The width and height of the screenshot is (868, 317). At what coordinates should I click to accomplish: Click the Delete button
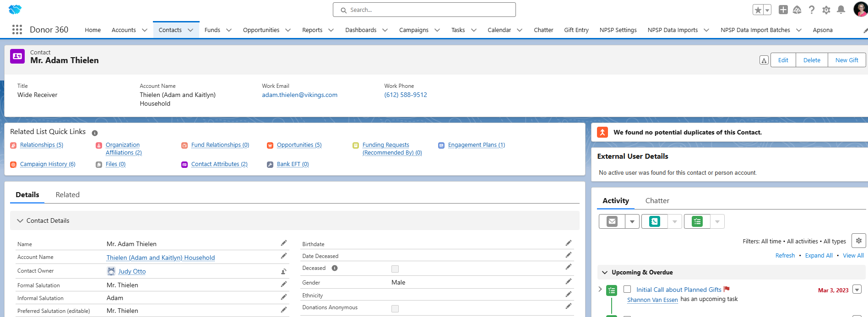tap(812, 60)
